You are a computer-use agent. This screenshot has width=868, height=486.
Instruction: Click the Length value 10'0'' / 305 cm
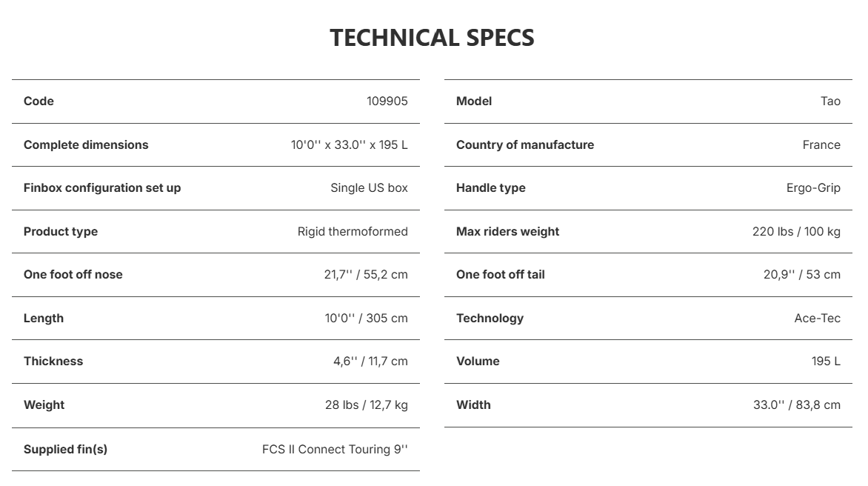366,319
